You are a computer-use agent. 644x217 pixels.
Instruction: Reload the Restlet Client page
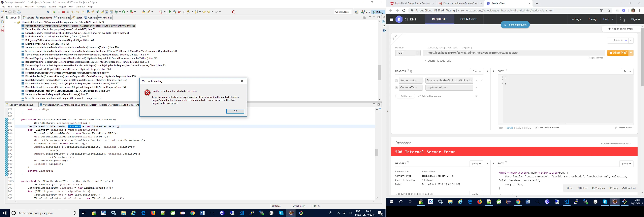404,10
